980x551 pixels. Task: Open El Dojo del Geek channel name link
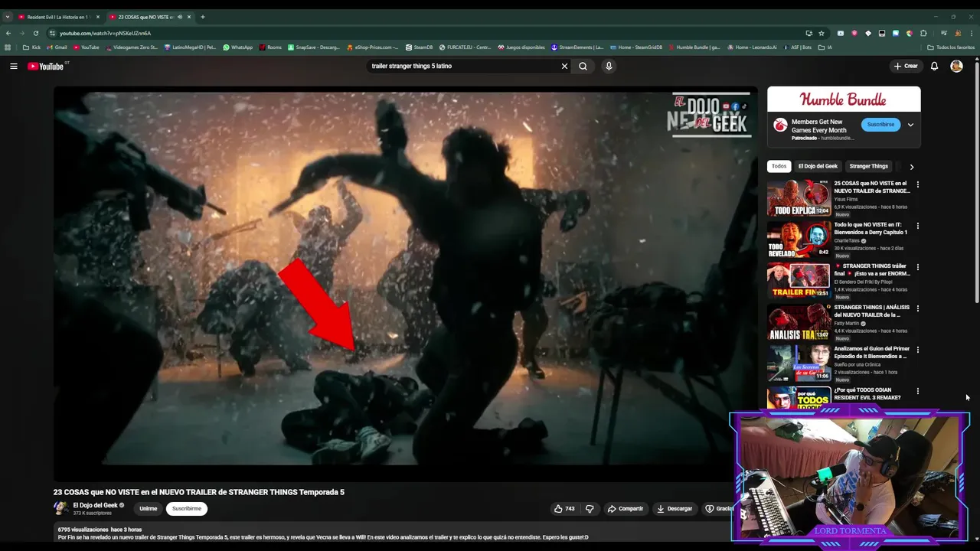[95, 505]
